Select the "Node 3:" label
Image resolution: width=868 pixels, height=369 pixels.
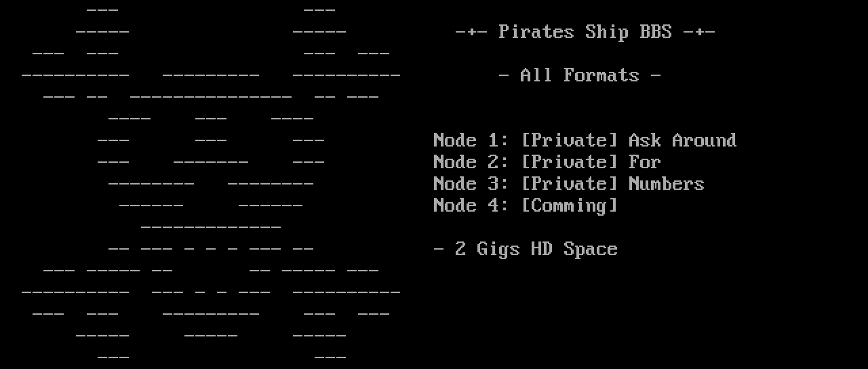pyautogui.click(x=471, y=184)
